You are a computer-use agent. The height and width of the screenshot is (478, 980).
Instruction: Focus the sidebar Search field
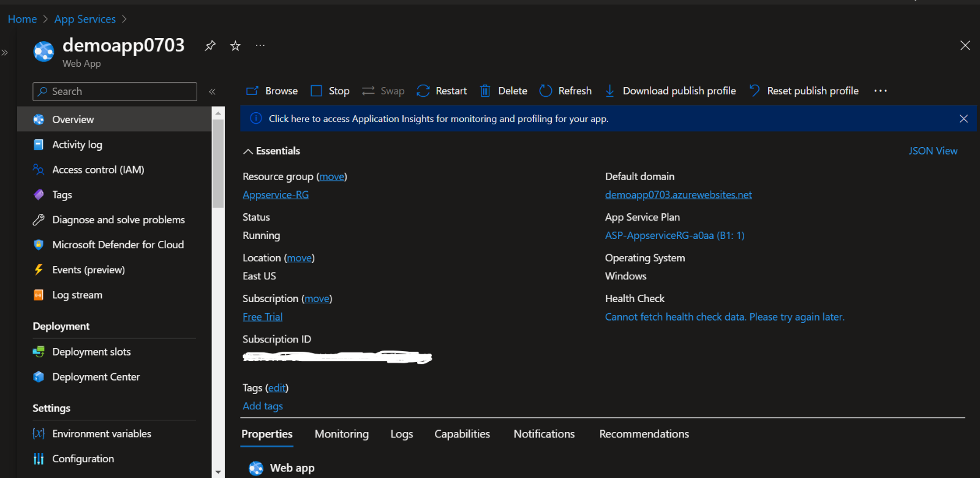115,91
